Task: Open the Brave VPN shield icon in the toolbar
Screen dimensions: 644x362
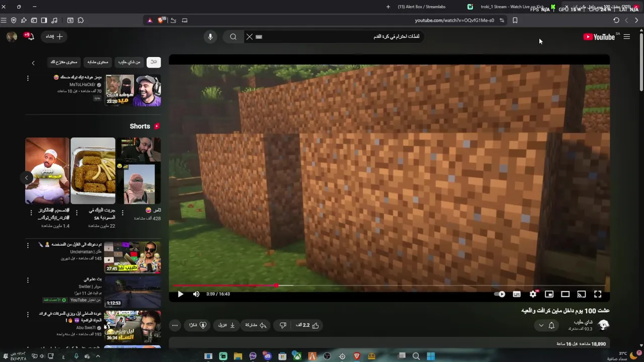Action: tap(14, 20)
